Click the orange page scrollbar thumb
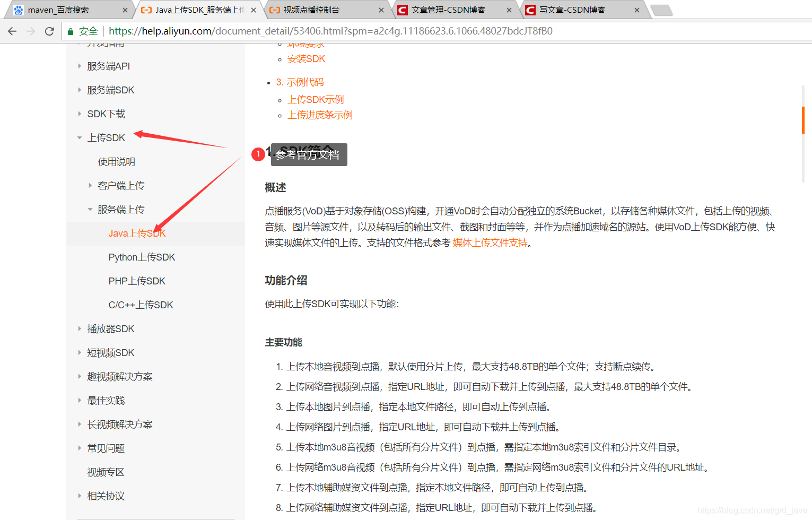 pos(803,120)
